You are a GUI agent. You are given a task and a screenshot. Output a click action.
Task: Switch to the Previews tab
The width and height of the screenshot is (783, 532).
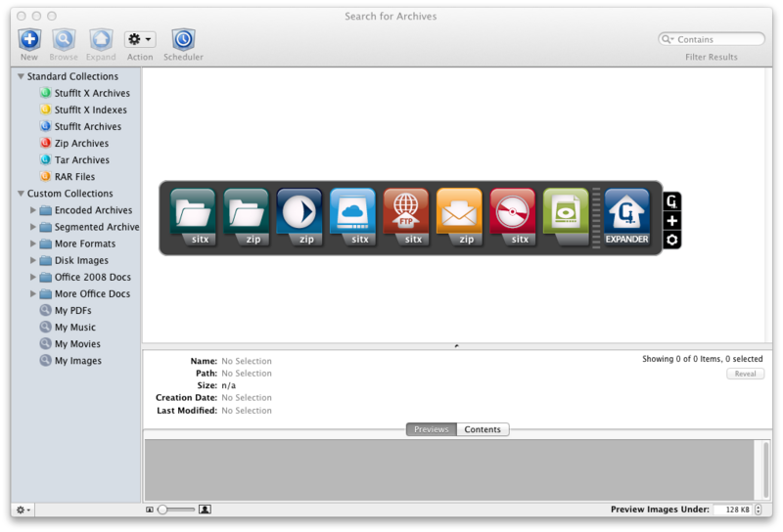[432, 429]
